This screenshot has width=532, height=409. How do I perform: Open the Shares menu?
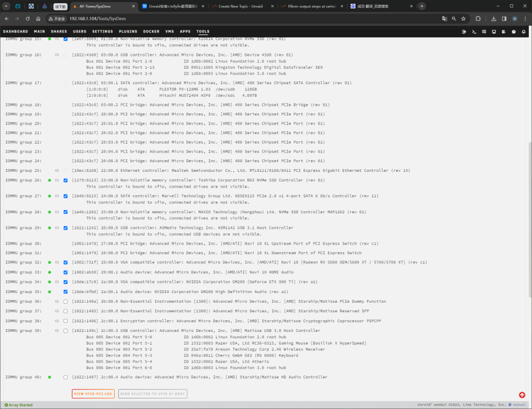coord(59,31)
